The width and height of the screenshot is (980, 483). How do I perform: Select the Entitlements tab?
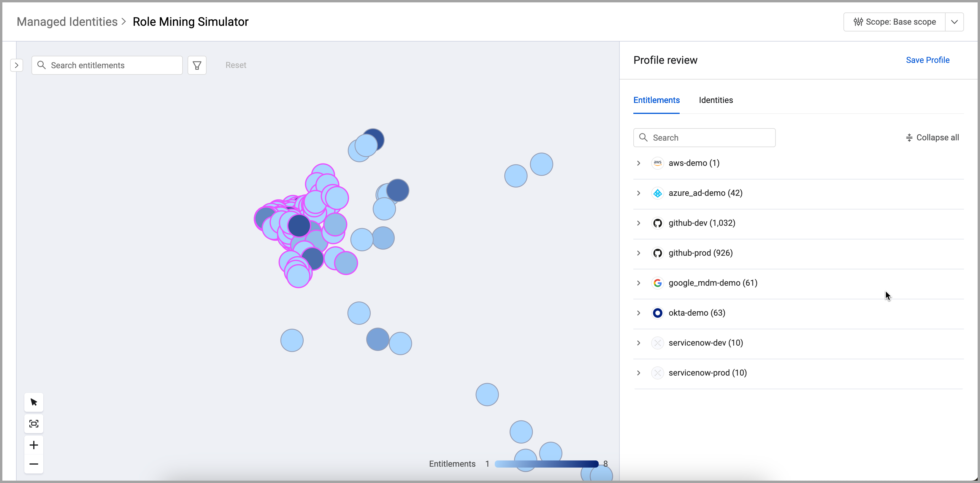[x=656, y=100]
